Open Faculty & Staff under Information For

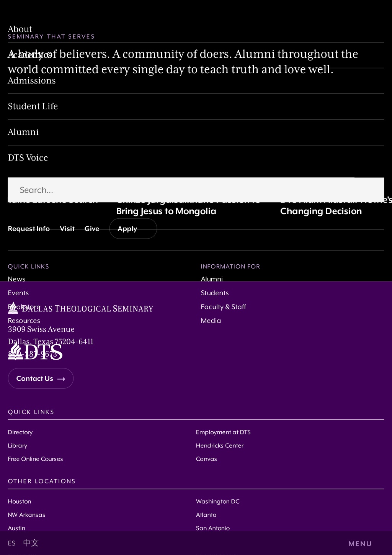coord(224,307)
